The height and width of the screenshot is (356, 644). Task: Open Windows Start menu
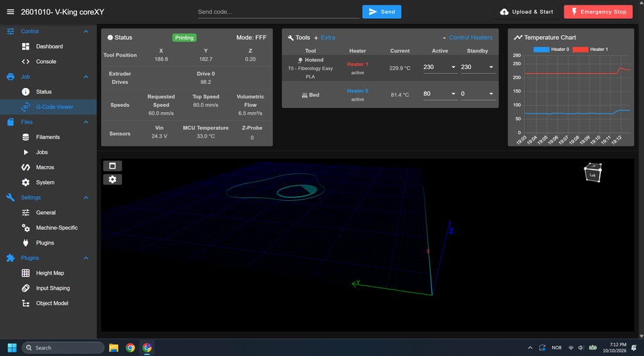point(12,348)
